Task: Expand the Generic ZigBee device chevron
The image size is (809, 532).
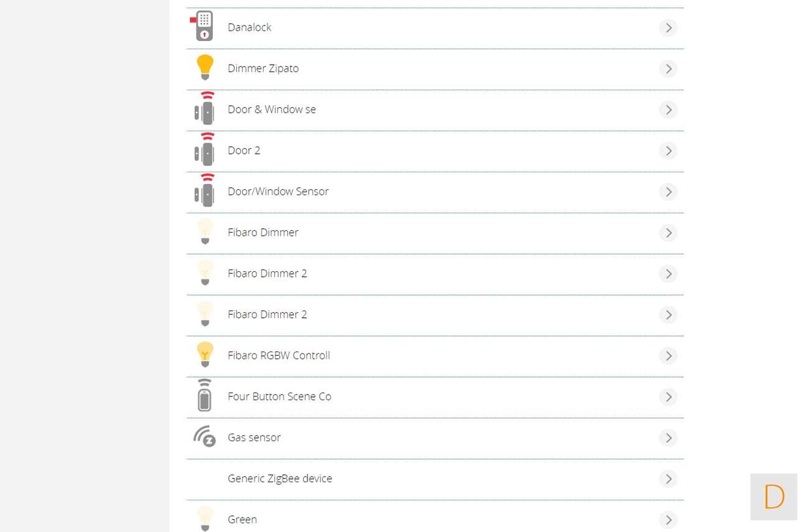Action: (x=668, y=478)
